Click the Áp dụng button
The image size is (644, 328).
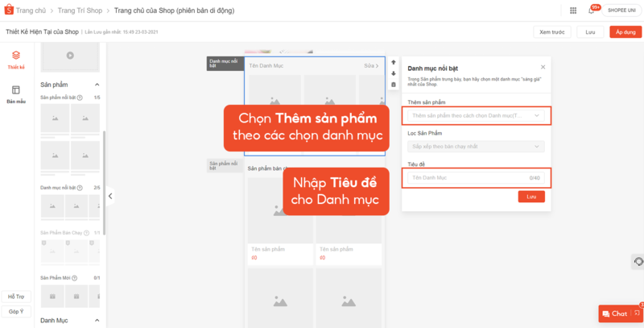pos(625,32)
